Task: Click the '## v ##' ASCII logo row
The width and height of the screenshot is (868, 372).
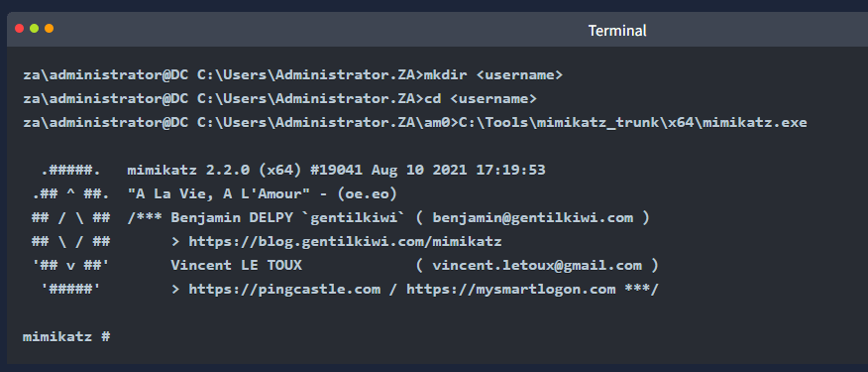Action: tap(71, 266)
